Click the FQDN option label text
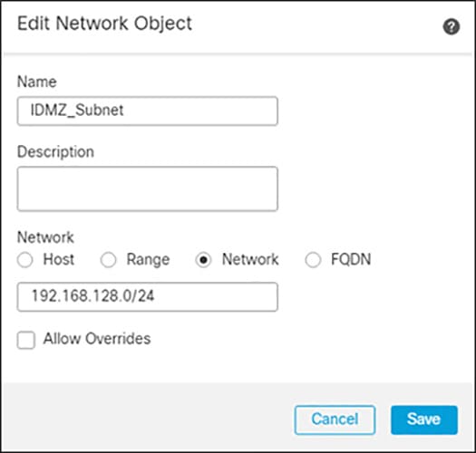Screen dimensions: 476x453 pos(351,259)
